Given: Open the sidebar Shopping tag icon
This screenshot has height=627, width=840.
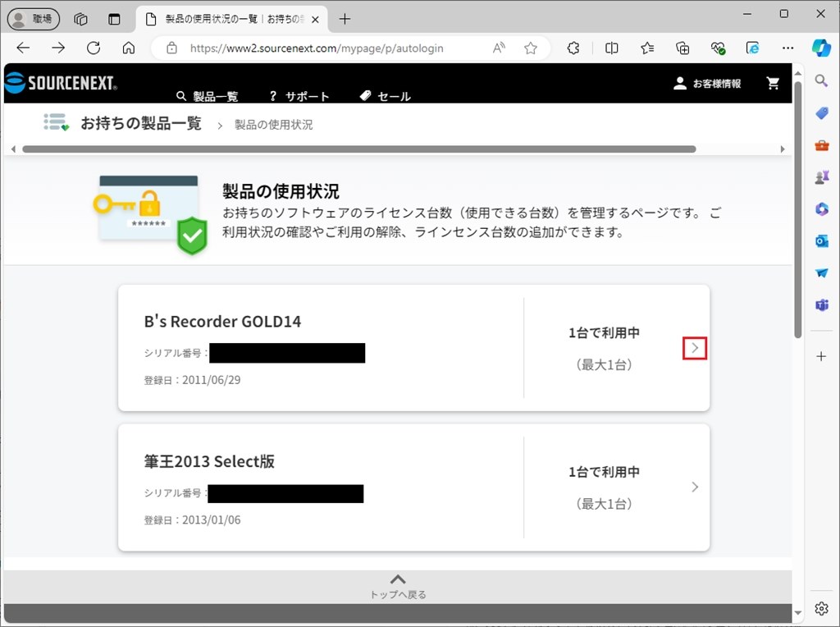Looking at the screenshot, I should click(821, 113).
